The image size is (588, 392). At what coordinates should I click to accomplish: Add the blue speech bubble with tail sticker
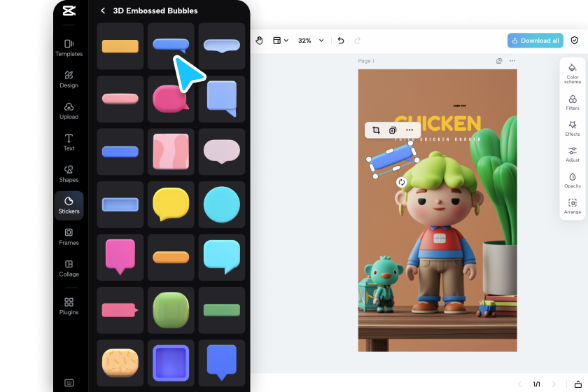[171, 46]
